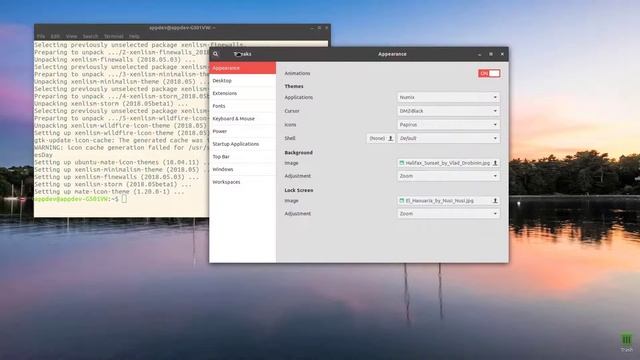Open the Lock Screen Adjustment dropdown
Viewport: 640px width, 360px height.
click(x=448, y=213)
